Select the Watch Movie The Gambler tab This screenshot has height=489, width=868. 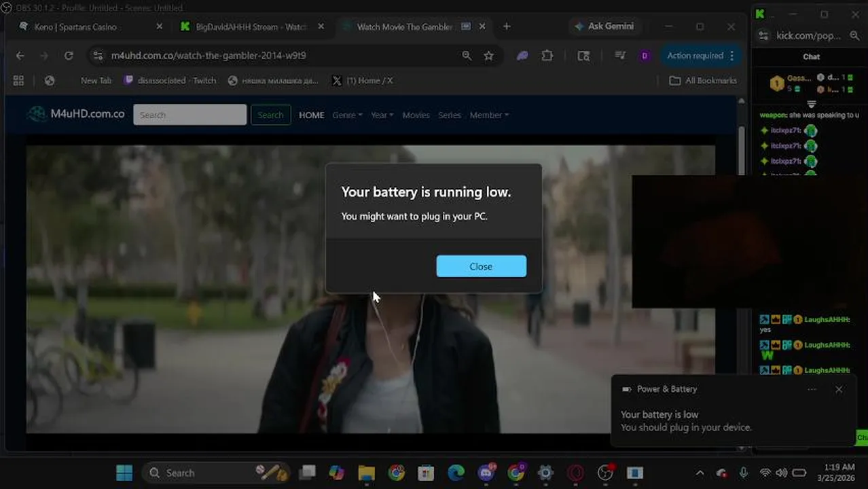[405, 26]
